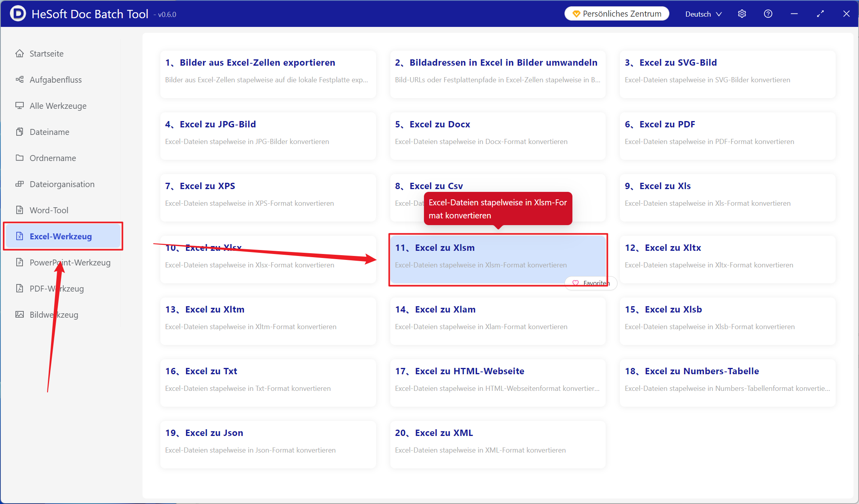Open Excel zu Txt tool
Image resolution: width=859 pixels, height=504 pixels.
pos(268,383)
